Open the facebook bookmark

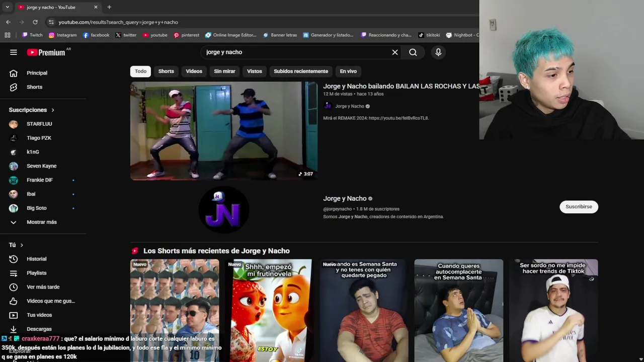pyautogui.click(x=96, y=35)
